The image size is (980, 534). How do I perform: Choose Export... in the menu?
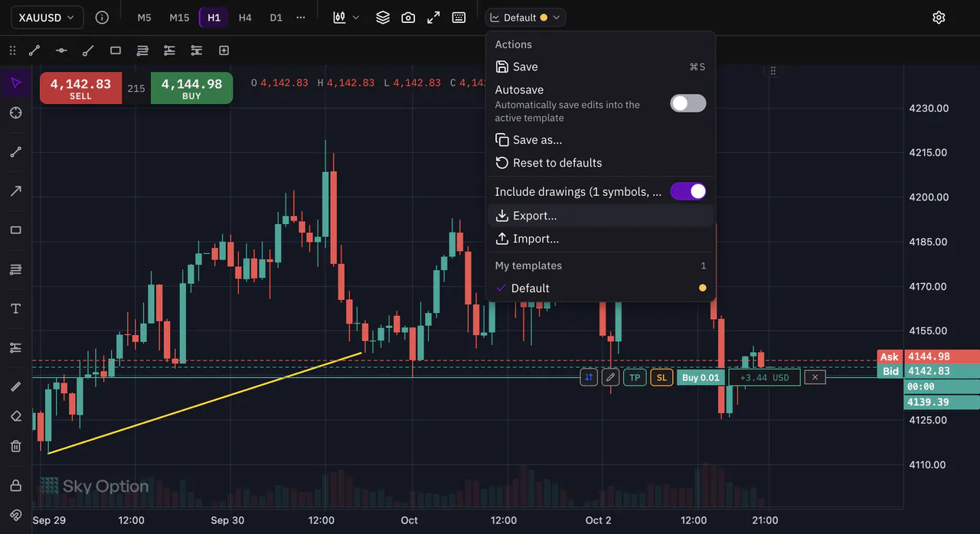click(x=600, y=216)
